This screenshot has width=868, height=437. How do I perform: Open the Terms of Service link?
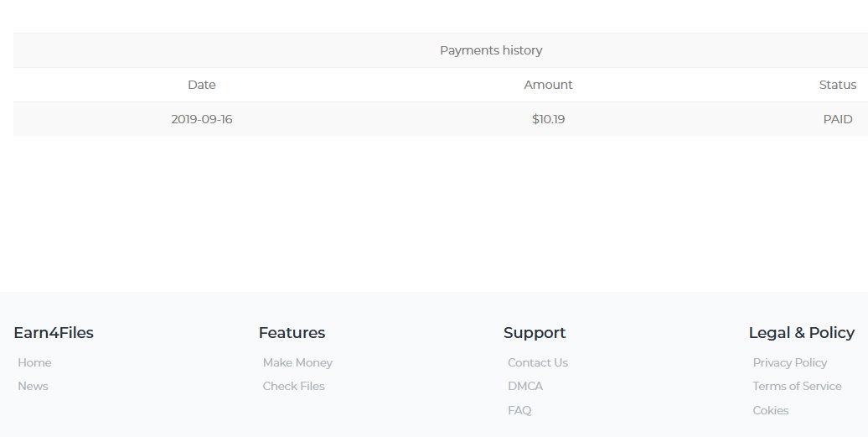pyautogui.click(x=797, y=386)
